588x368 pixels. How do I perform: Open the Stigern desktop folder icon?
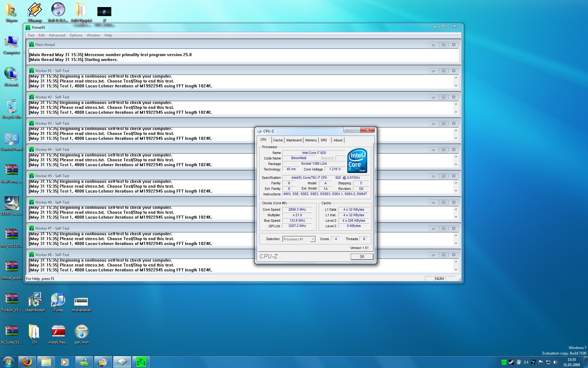[x=11, y=12]
